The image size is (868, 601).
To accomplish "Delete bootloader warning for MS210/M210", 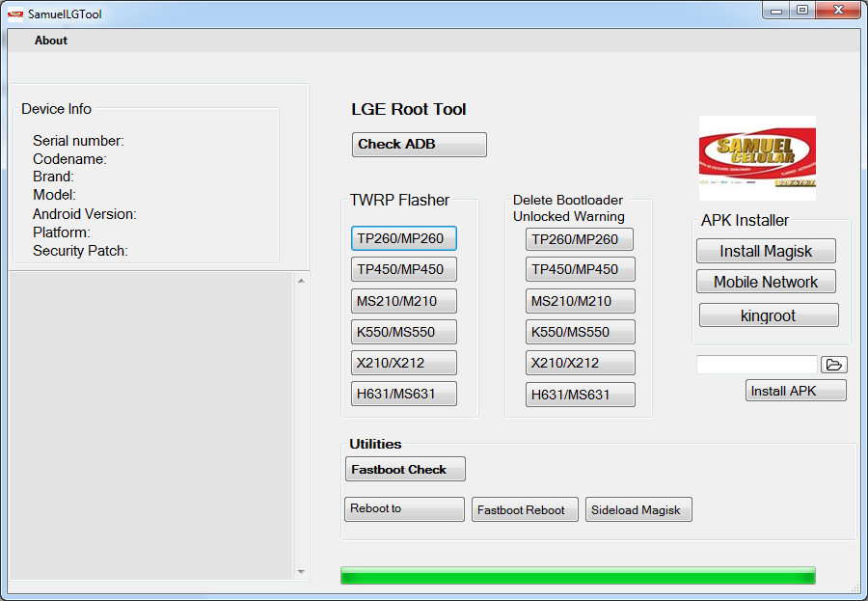I will [x=581, y=301].
